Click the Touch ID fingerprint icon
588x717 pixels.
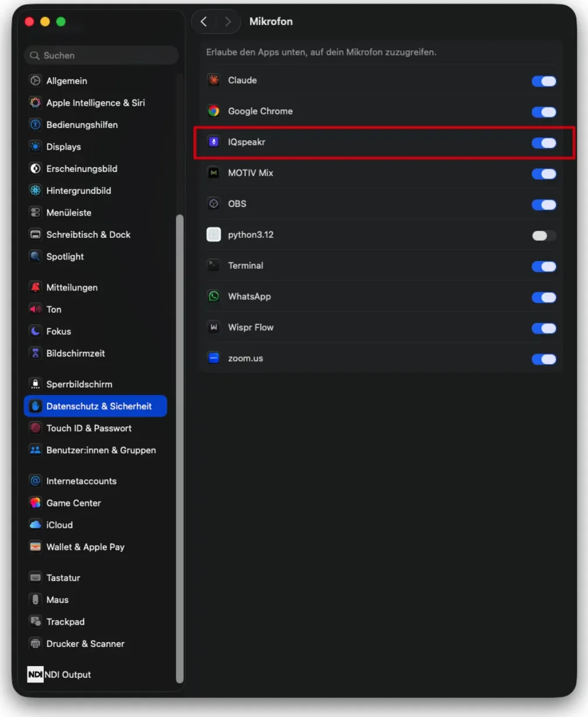36,428
